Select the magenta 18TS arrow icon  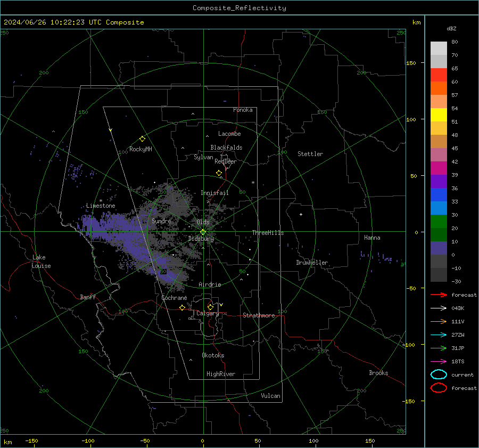[x=439, y=362]
